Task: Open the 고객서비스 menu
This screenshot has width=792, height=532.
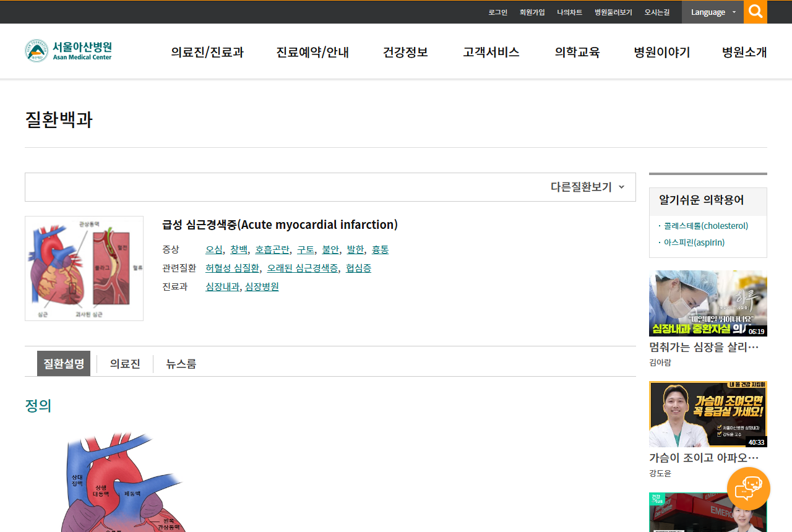Action: [491, 53]
